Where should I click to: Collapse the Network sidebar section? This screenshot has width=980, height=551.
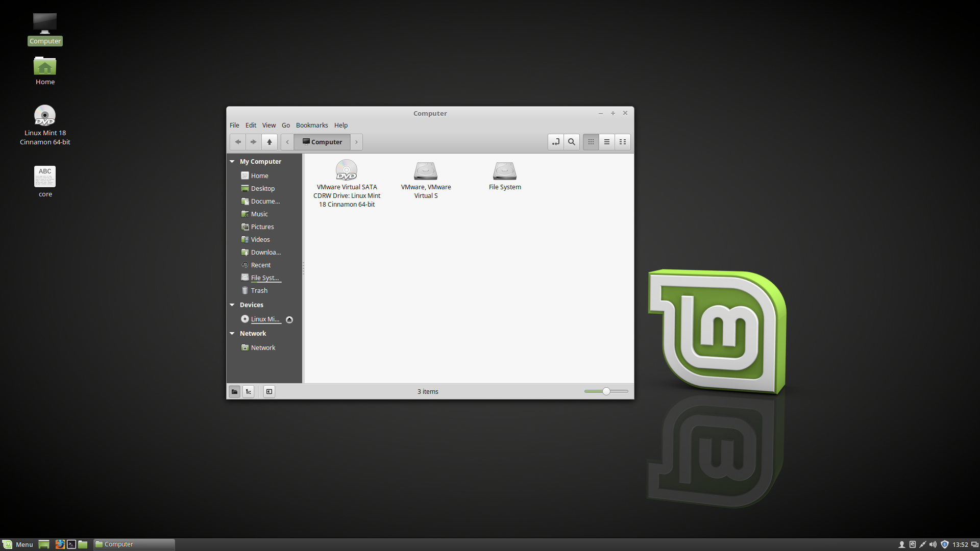click(x=232, y=333)
